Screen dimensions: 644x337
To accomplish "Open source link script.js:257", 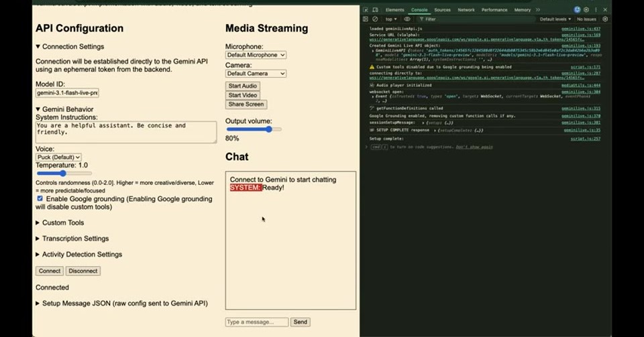I will pos(585,139).
